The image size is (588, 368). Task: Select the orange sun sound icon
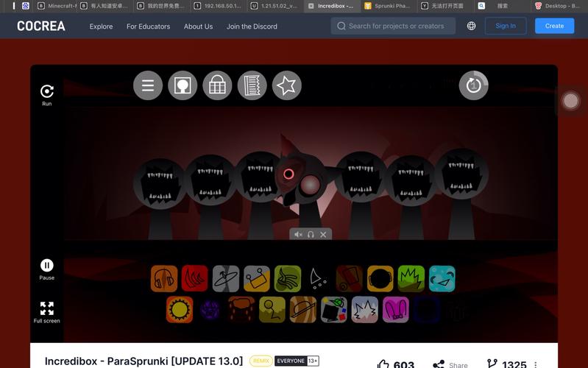(180, 309)
